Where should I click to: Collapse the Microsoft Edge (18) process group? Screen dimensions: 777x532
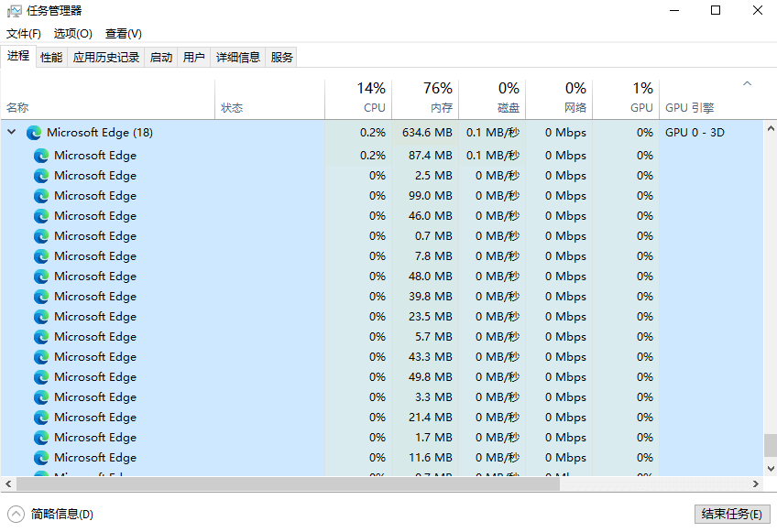coord(10,132)
